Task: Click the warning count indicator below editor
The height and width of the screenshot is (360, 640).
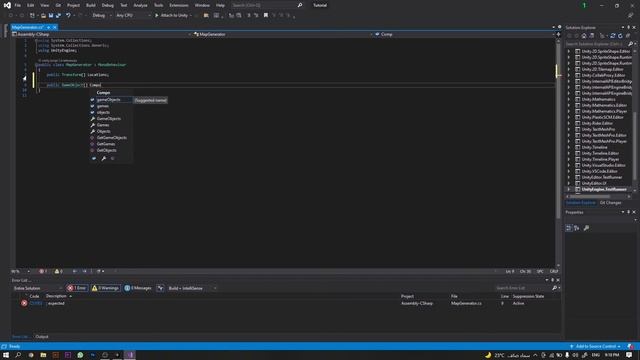Action: [x=58, y=271]
